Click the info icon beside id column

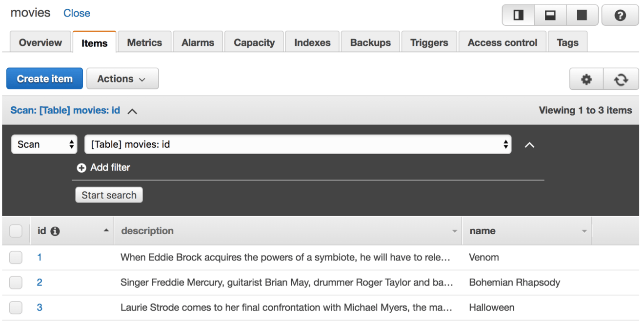55,231
